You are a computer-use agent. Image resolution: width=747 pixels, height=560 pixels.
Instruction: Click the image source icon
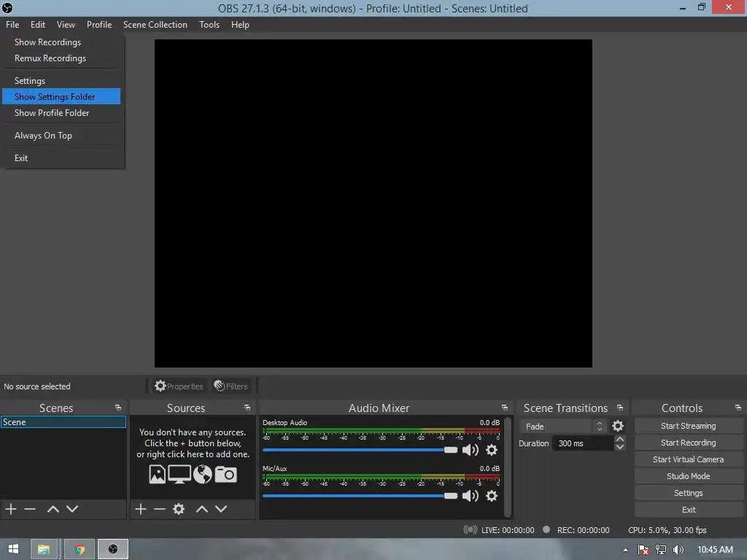point(158,474)
